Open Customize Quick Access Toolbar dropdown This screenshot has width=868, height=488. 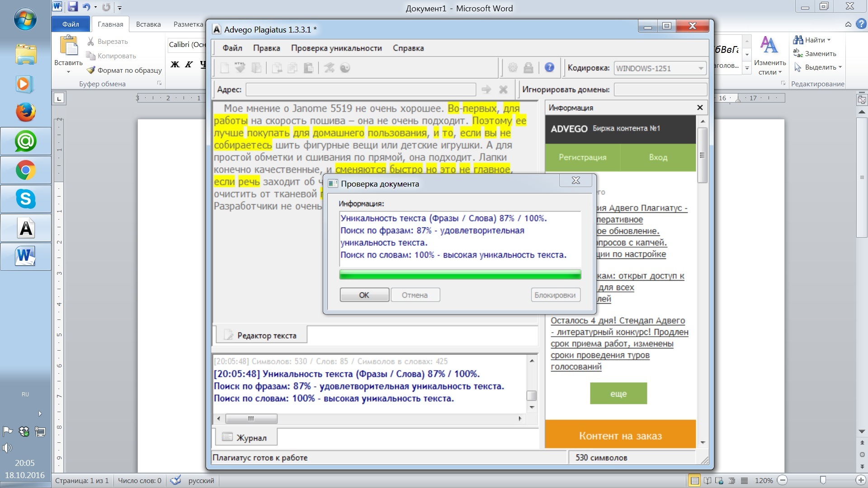click(x=119, y=7)
